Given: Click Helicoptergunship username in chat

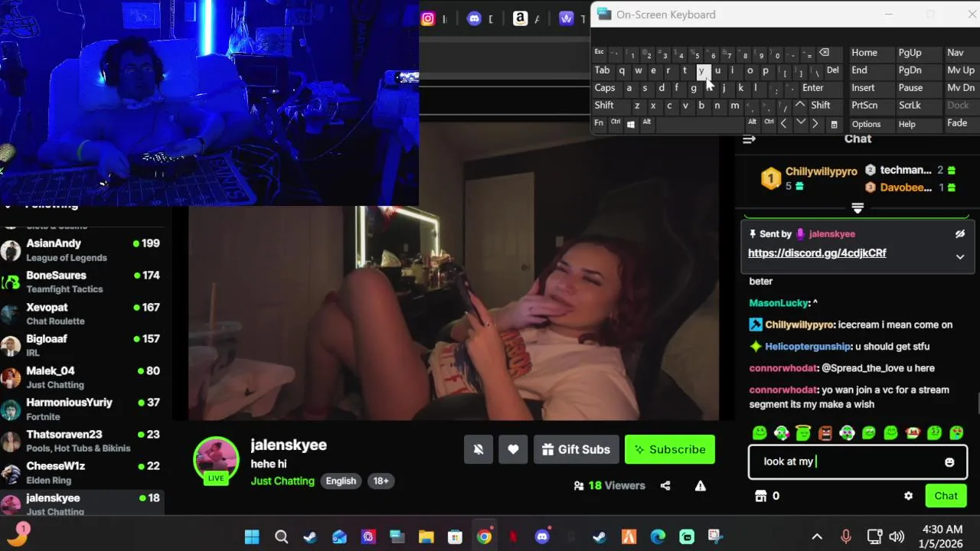Looking at the screenshot, I should tap(808, 347).
